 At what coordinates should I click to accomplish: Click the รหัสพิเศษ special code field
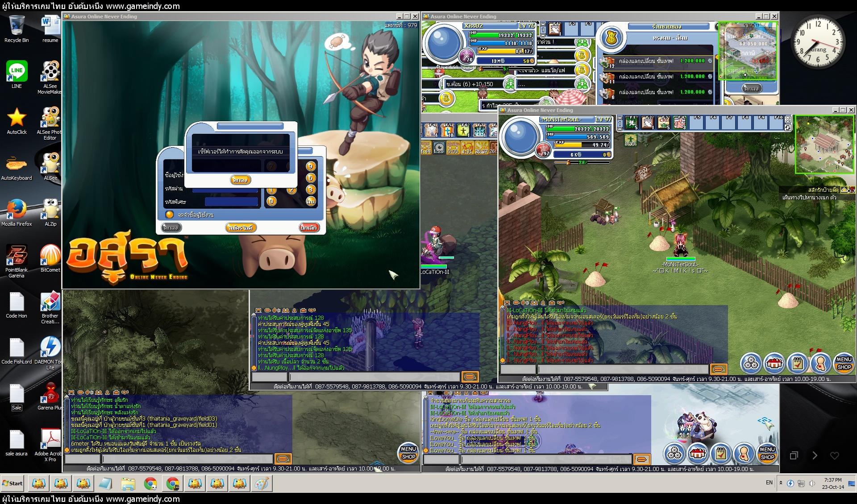(231, 202)
